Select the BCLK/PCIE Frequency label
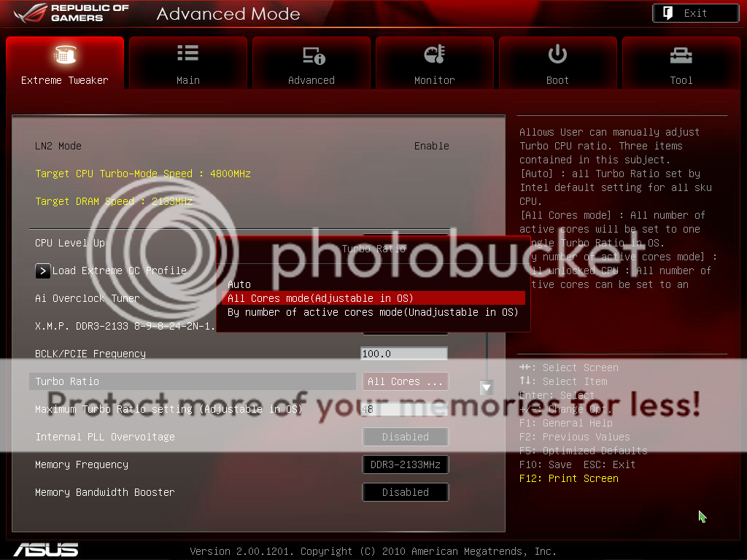Viewport: 747px width, 560px height. coord(90,354)
